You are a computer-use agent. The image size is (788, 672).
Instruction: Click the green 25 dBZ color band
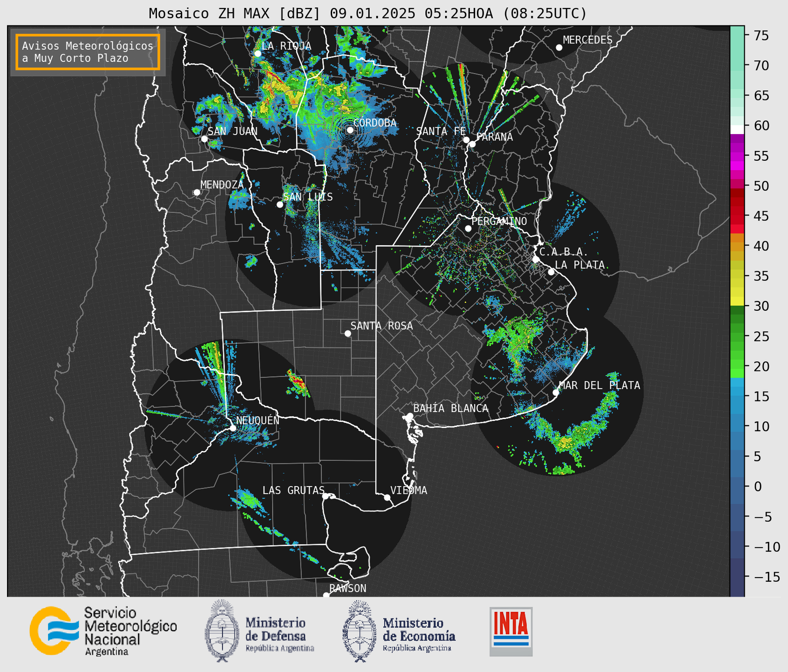[737, 336]
